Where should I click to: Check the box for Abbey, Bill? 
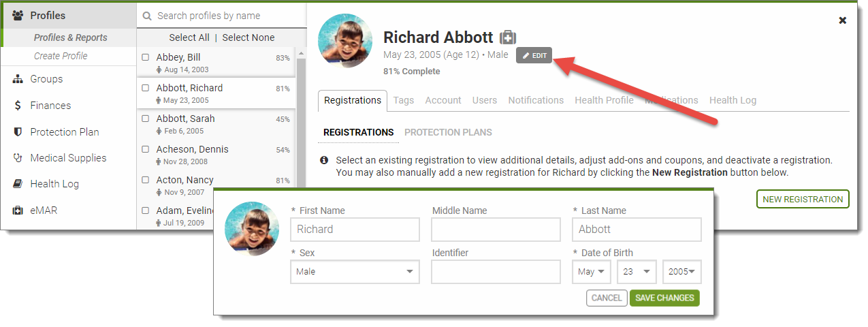(x=146, y=58)
